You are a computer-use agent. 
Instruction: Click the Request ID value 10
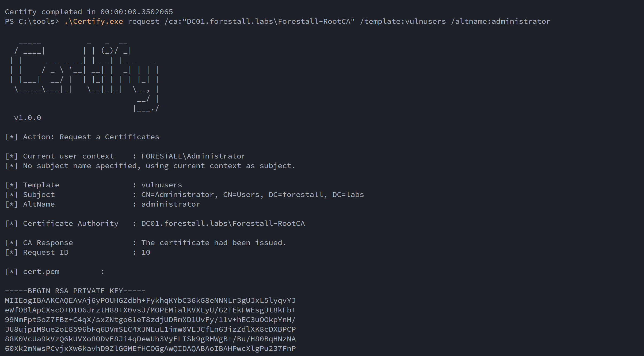pos(146,252)
